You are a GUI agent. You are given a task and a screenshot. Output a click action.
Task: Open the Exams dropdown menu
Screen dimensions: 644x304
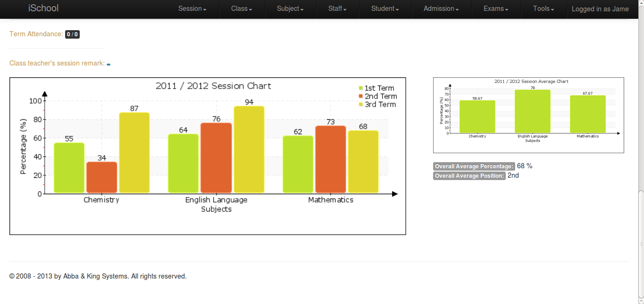point(495,8)
